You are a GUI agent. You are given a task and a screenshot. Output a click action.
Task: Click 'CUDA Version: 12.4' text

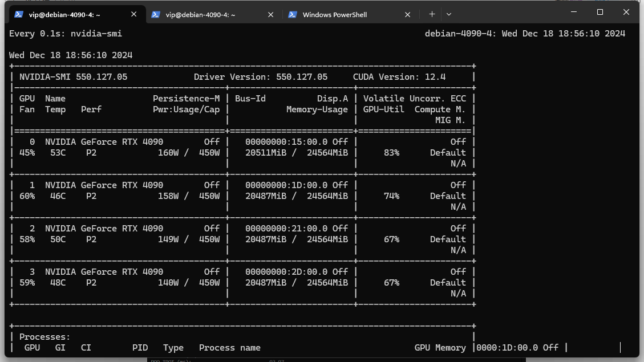pyautogui.click(x=399, y=77)
